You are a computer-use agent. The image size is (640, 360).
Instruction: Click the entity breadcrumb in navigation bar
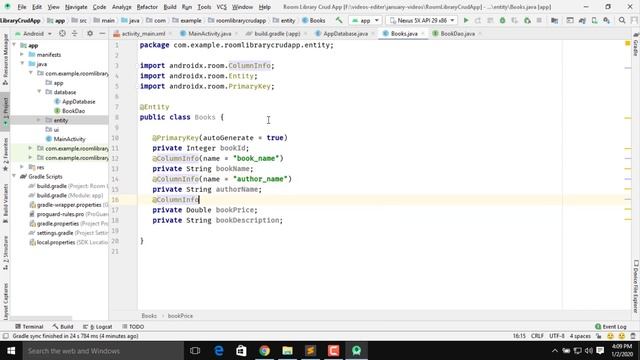pyautogui.click(x=284, y=20)
